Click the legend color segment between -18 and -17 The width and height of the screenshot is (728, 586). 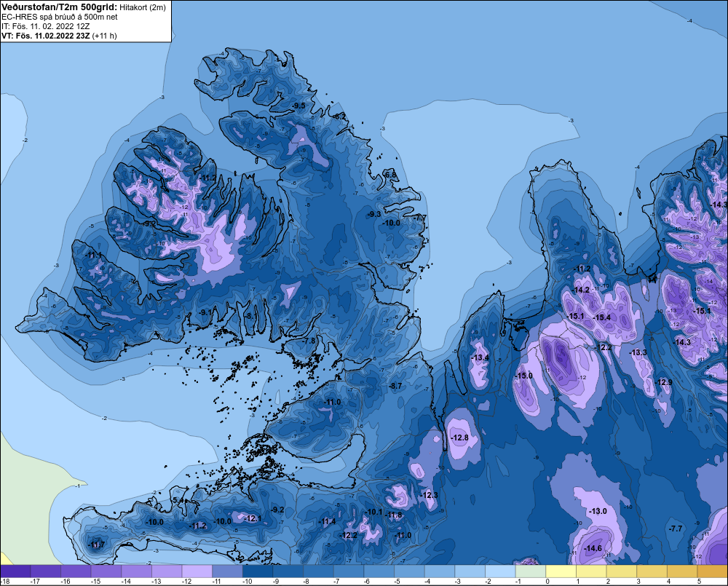(16, 571)
